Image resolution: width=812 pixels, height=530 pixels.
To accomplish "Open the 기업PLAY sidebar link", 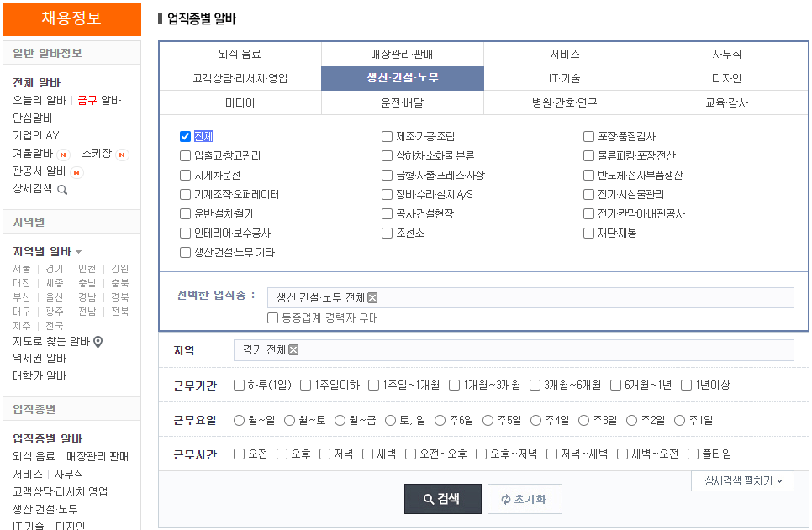I will point(36,135).
